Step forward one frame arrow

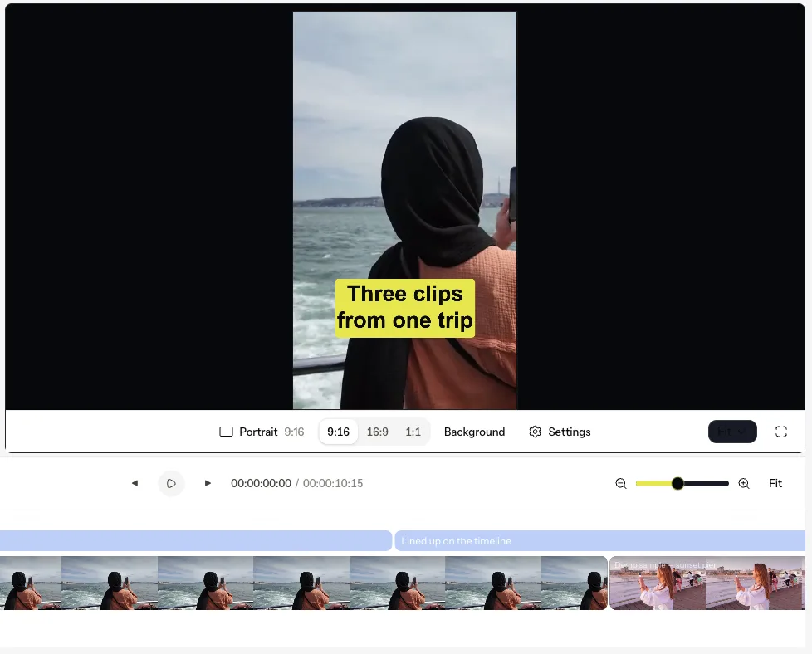(x=208, y=483)
